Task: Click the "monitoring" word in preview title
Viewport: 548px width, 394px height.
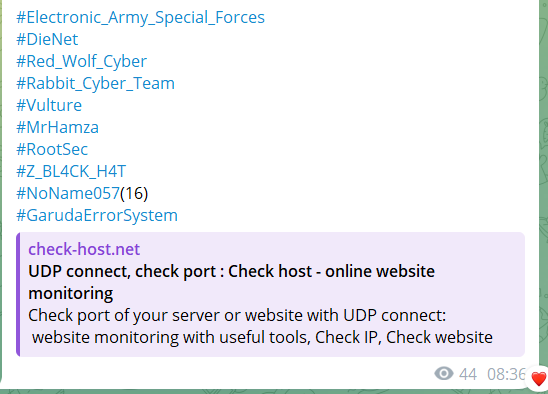Action: coord(71,294)
